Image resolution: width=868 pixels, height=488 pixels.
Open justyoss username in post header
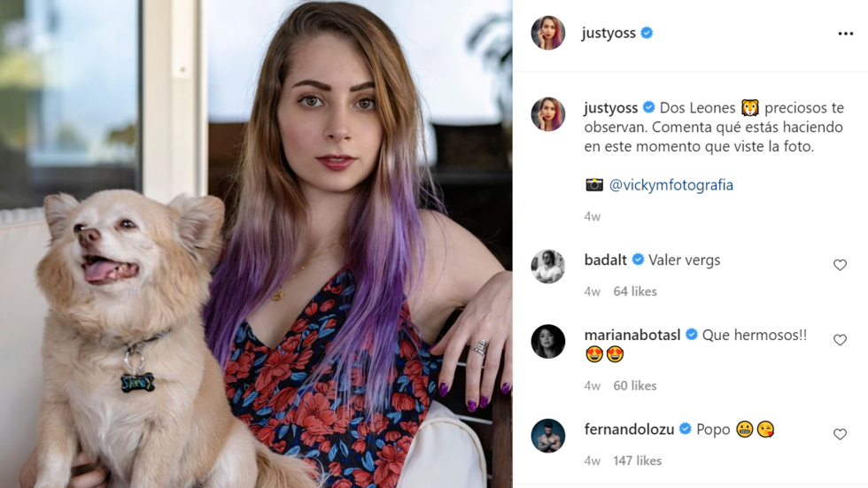608,33
